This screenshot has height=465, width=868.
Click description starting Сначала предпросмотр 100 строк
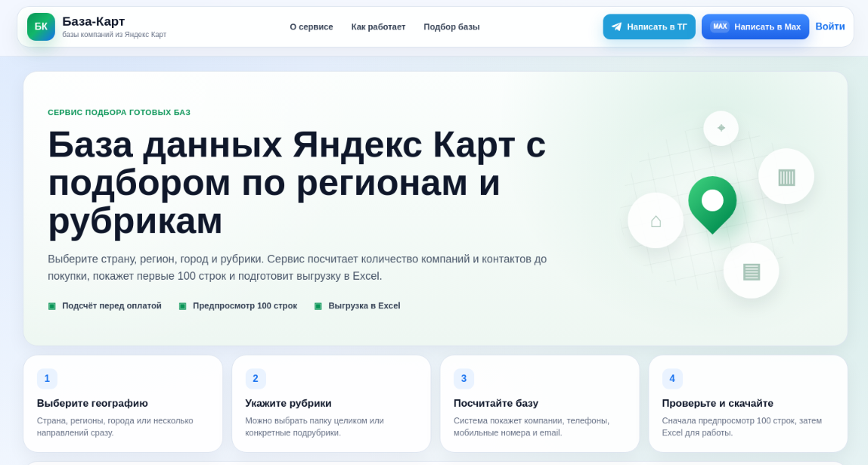(x=742, y=426)
